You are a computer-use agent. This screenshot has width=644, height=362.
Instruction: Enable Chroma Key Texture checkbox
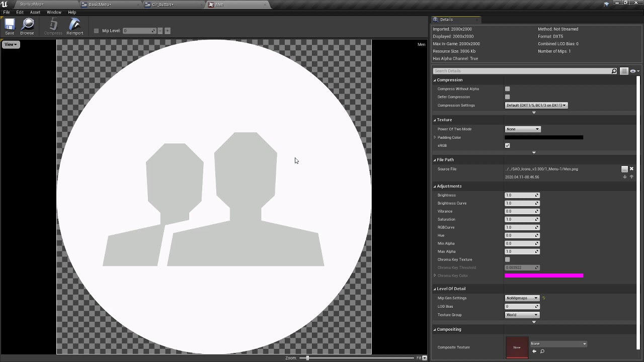click(x=507, y=259)
